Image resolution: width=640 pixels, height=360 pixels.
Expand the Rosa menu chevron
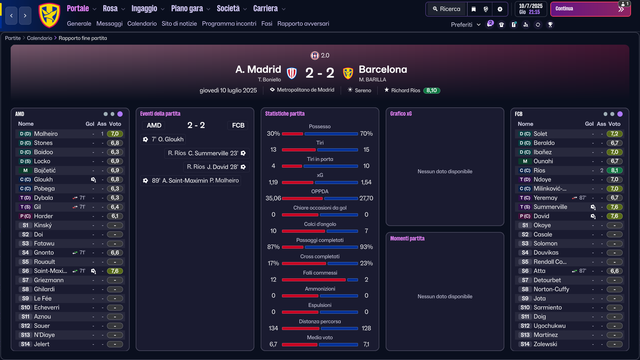tap(123, 9)
